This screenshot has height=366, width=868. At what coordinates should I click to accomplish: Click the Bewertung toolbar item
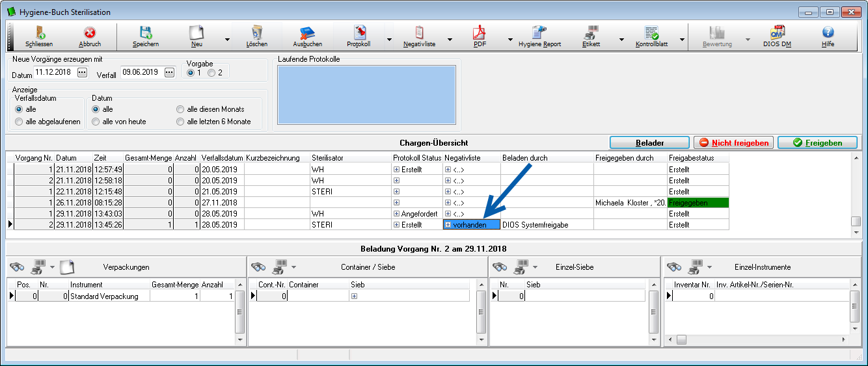pyautogui.click(x=716, y=36)
